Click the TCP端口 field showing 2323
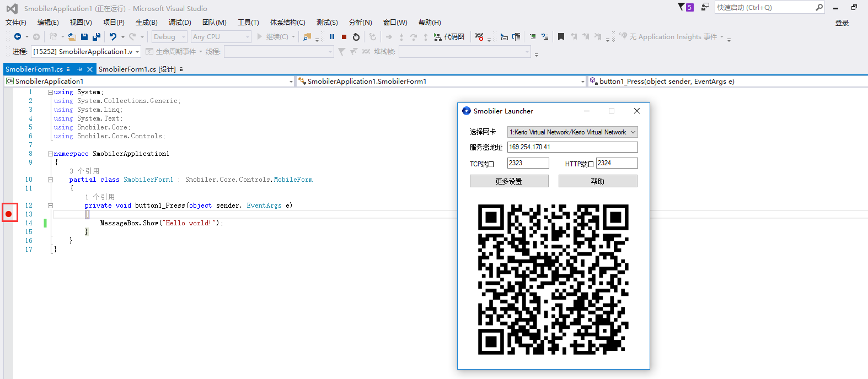The width and height of the screenshot is (868, 379). point(528,163)
